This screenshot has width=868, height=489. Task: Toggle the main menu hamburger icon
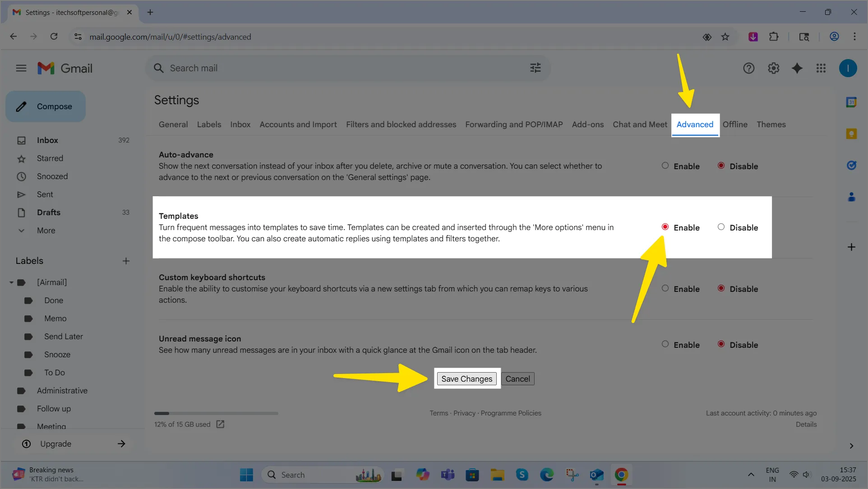(x=21, y=68)
